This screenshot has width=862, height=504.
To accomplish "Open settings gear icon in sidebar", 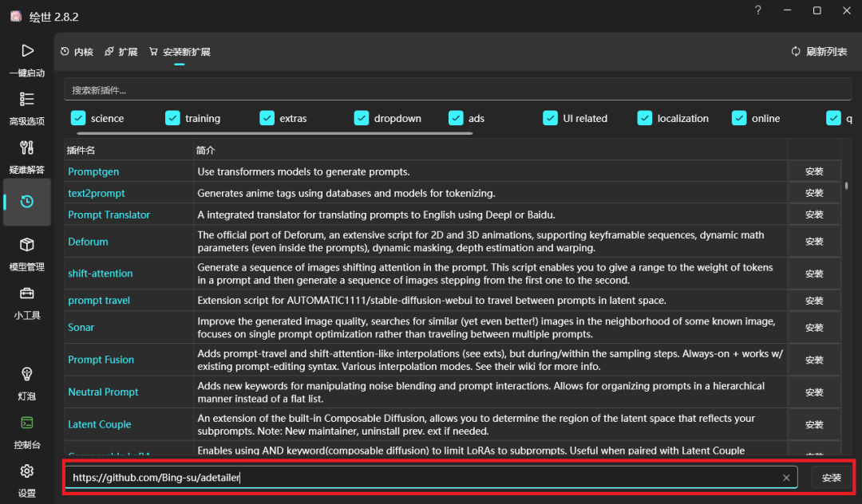I will pyautogui.click(x=27, y=471).
